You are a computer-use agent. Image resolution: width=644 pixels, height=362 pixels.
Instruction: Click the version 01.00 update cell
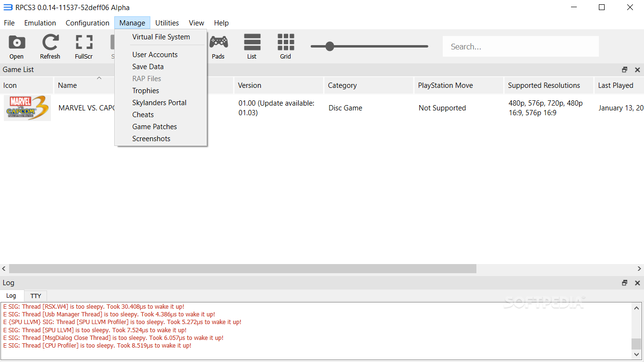(277, 108)
